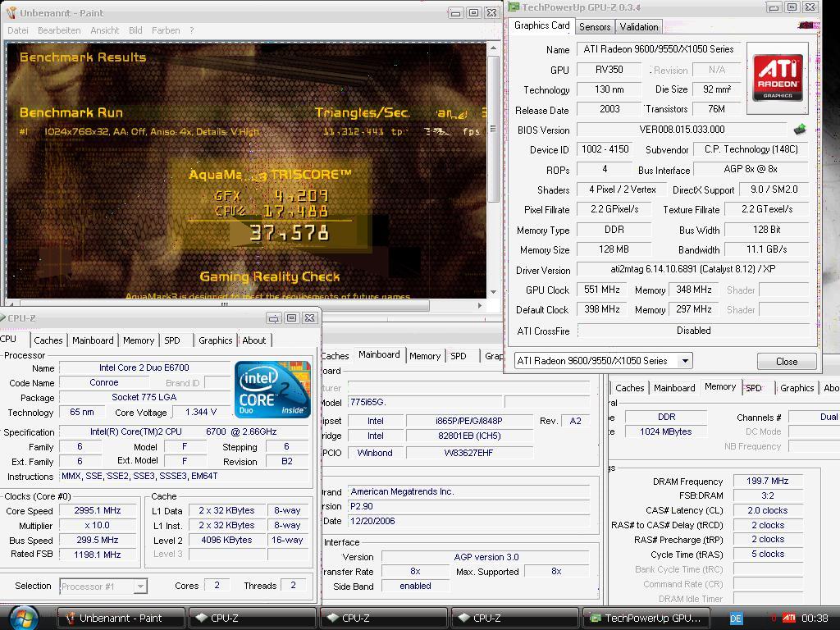840x630 pixels.
Task: Open SPD tab in front CPU-Z window
Action: click(172, 340)
